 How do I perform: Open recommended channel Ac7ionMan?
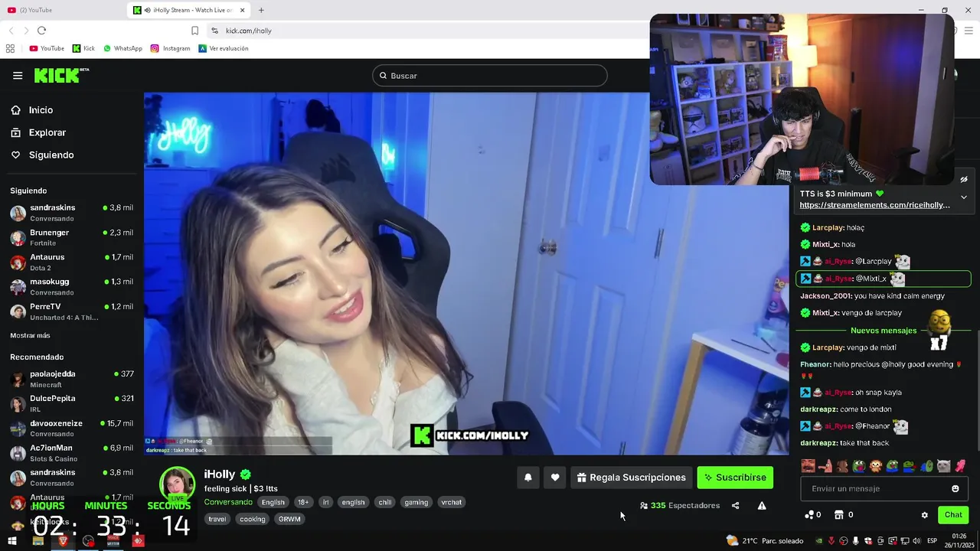(72, 453)
